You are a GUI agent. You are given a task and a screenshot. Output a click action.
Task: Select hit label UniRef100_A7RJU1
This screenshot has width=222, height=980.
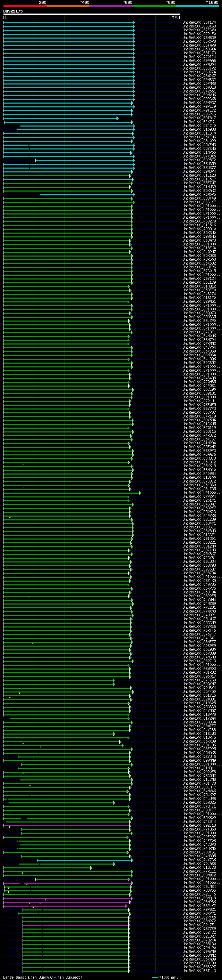pyautogui.click(x=199, y=400)
